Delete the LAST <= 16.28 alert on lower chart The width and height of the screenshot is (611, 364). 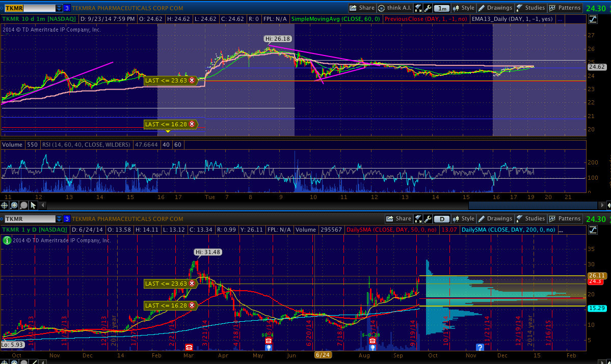click(x=192, y=305)
